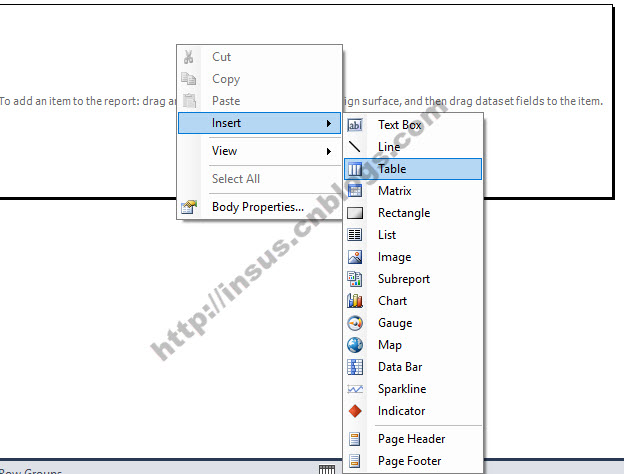This screenshot has width=624, height=474.
Task: Choose Copy from the context menu
Action: coord(259,79)
